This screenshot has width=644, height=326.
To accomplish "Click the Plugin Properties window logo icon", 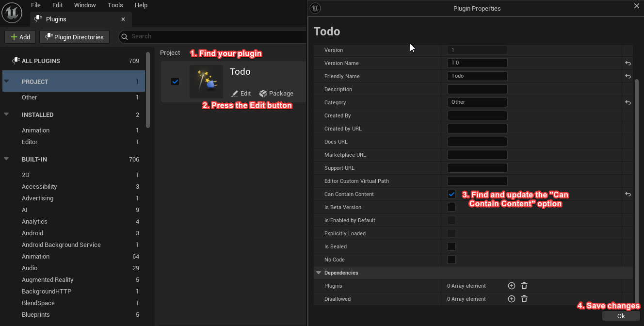I will (315, 8).
